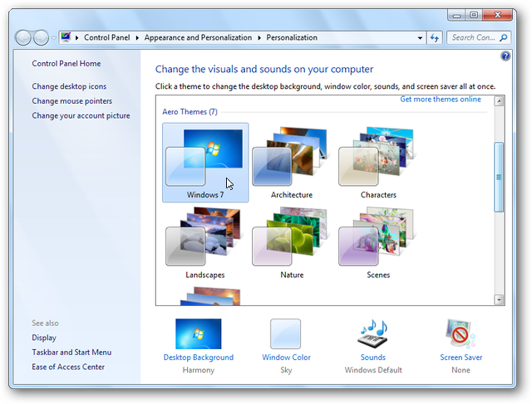Viewport: 532px width, 404px height.
Task: Switch to the Nature theme
Action: click(292, 243)
